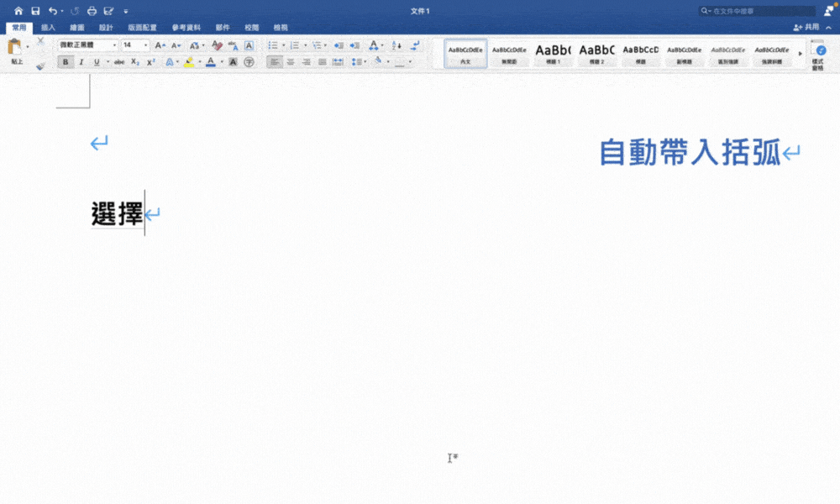Open the paste options dropdown arrow

[28, 47]
